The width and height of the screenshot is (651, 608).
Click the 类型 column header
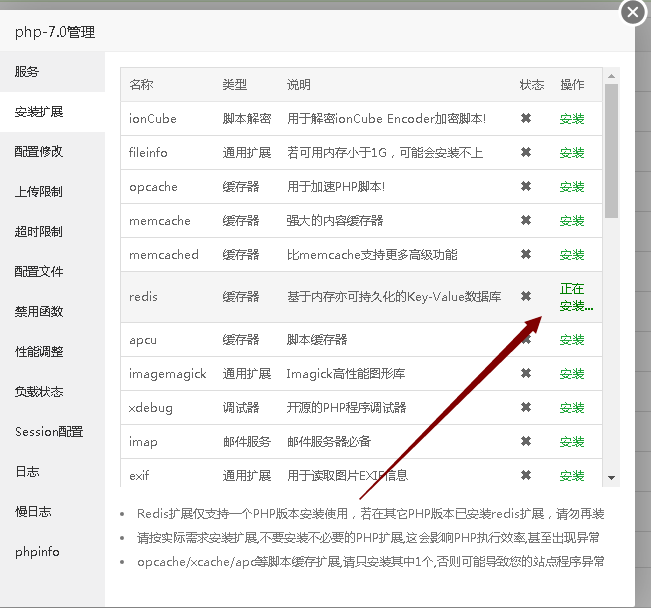(x=235, y=85)
